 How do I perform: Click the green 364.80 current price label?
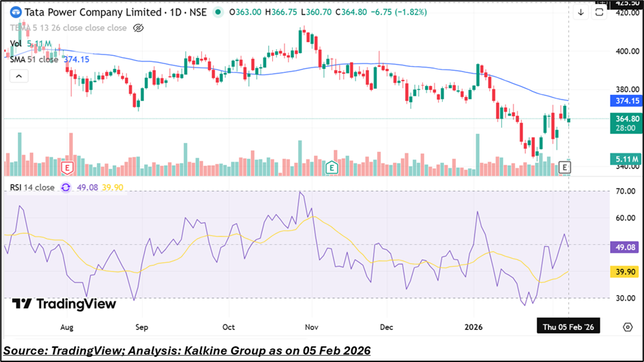click(x=624, y=119)
